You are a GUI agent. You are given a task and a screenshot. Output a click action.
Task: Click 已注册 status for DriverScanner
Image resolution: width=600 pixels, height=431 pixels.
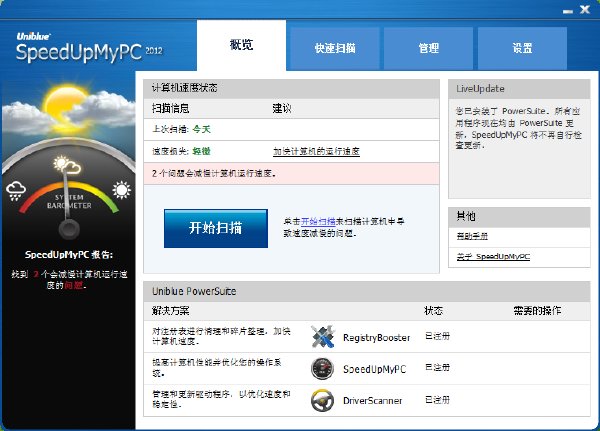coord(437,400)
